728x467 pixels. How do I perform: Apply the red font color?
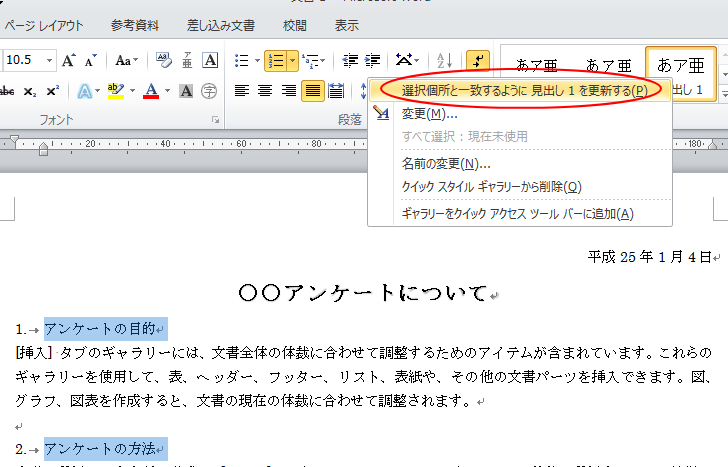(x=151, y=91)
